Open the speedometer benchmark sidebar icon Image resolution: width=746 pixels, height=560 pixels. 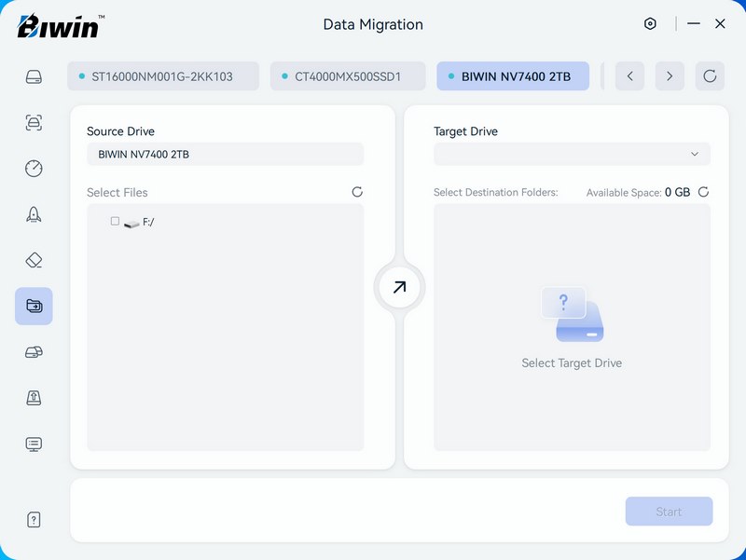[x=34, y=169]
